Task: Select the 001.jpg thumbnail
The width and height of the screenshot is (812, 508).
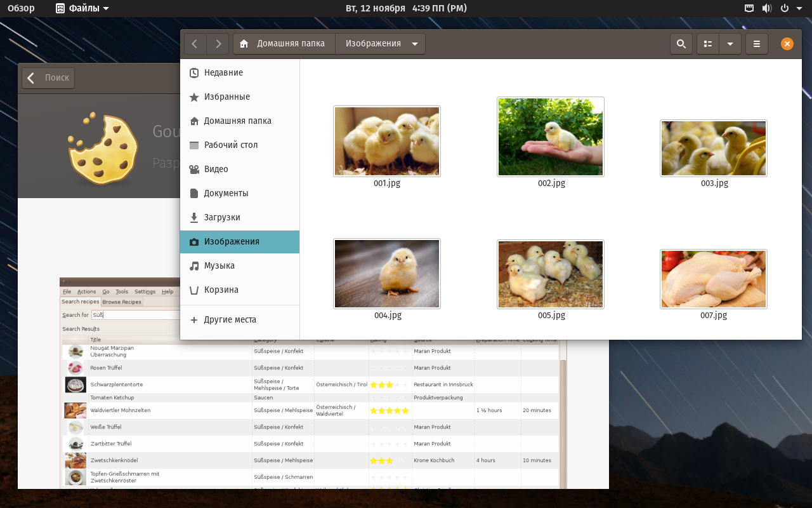Action: click(x=387, y=141)
